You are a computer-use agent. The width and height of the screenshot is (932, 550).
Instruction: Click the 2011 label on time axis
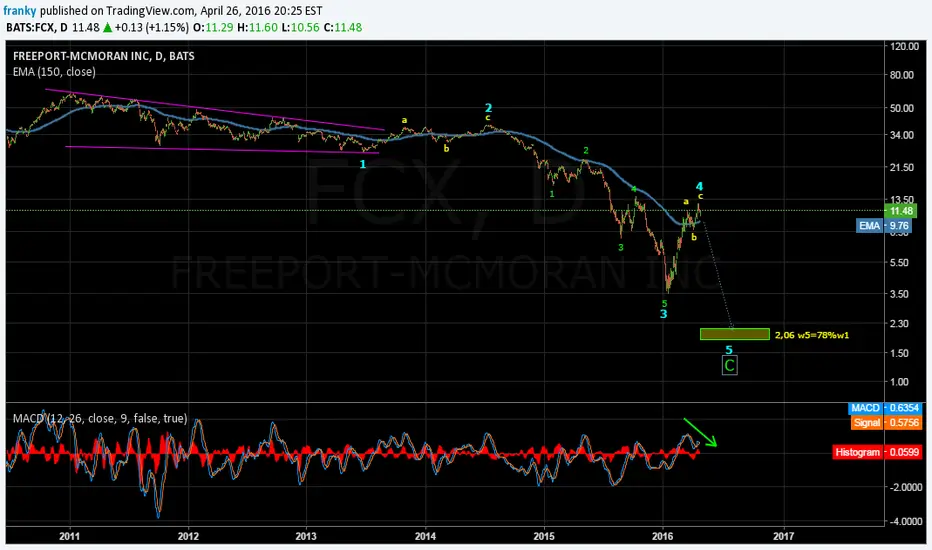pyautogui.click(x=70, y=536)
